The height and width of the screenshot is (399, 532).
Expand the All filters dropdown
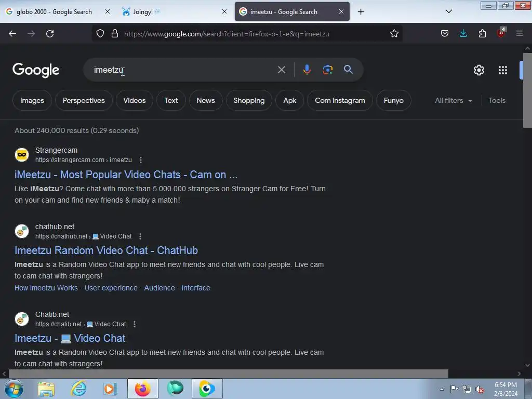point(453,100)
